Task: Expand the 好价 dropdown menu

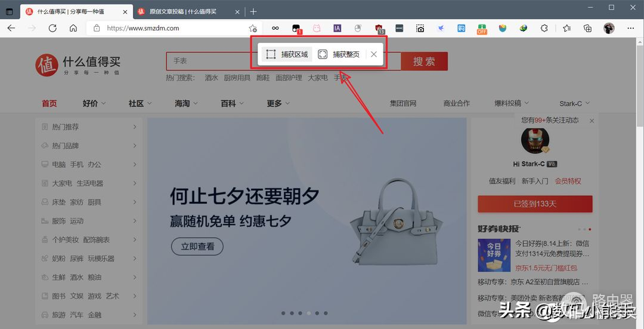Action: 94,103
